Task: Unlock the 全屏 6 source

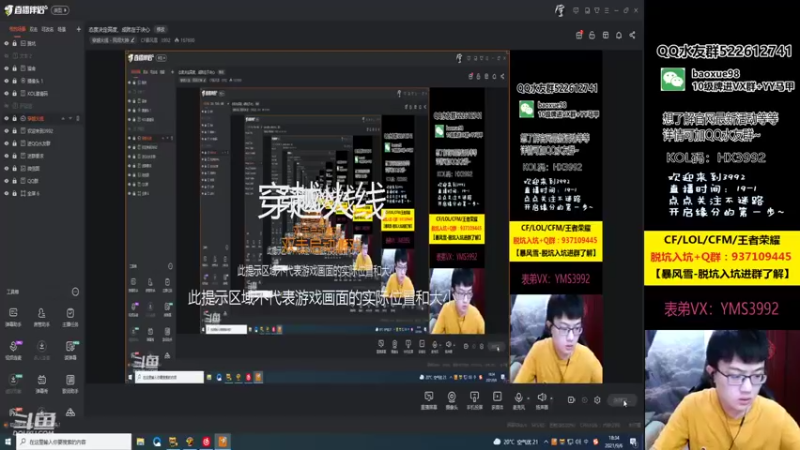Action: [x=14, y=193]
